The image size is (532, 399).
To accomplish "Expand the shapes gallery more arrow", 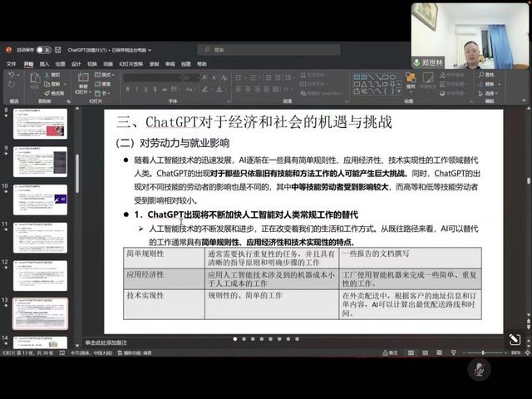I will [399, 91].
